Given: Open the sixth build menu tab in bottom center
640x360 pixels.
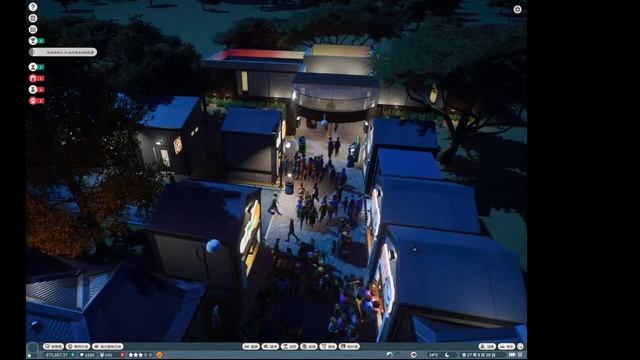Looking at the screenshot, I should click(349, 347).
